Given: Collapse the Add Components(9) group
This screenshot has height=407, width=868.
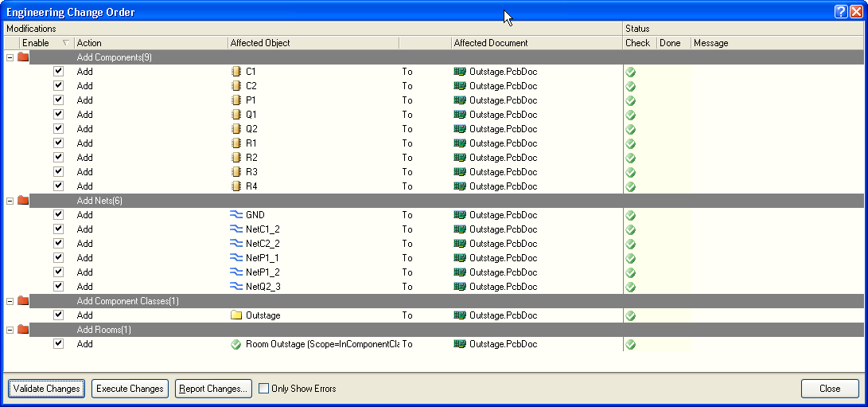Looking at the screenshot, I should pyautogui.click(x=10, y=57).
